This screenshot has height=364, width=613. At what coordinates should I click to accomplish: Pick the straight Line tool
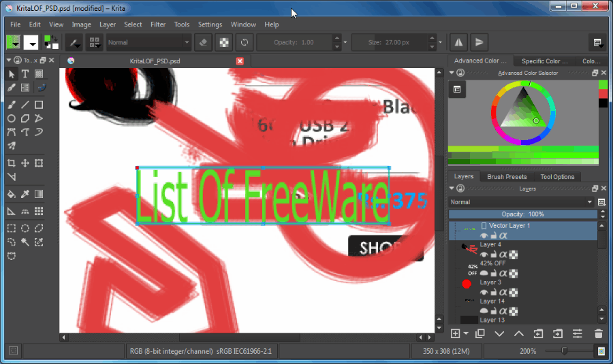click(x=25, y=105)
